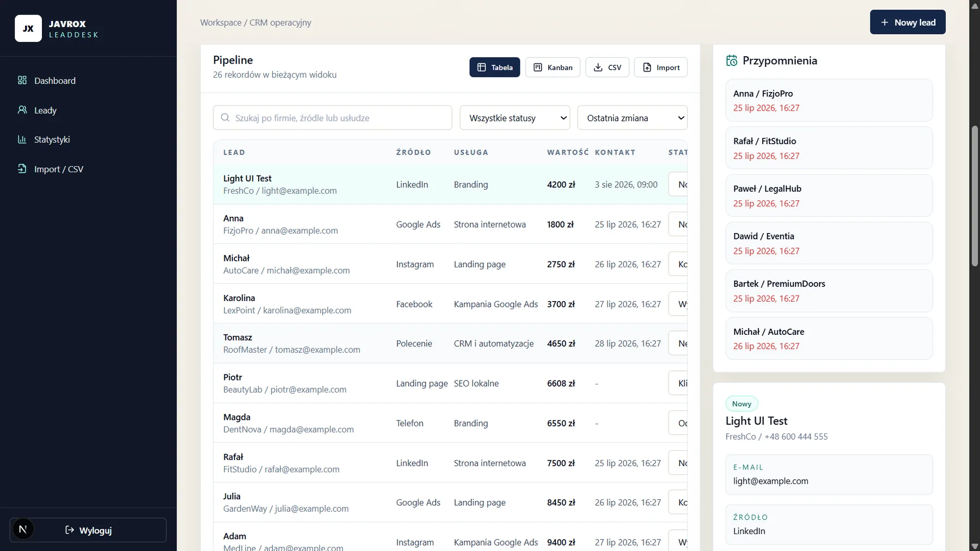
Task: Open status dropdown in Light UI Test row
Action: (678, 185)
